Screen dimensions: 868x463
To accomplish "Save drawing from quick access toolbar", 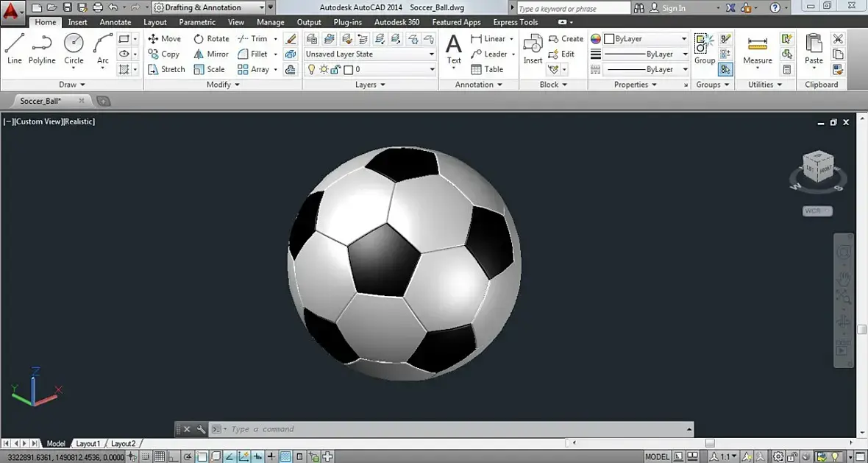I will pos(67,7).
